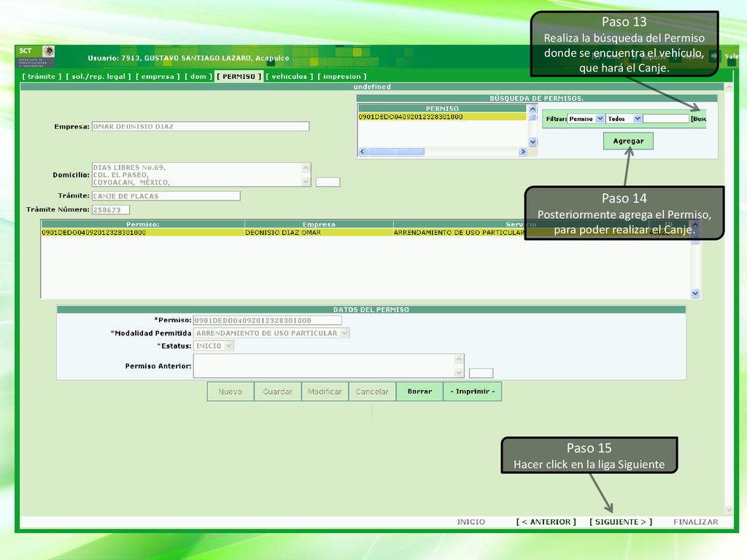Screen dimensions: 747x560
Task: Click the SIGUIENTE link at the bottom
Action: (620, 522)
